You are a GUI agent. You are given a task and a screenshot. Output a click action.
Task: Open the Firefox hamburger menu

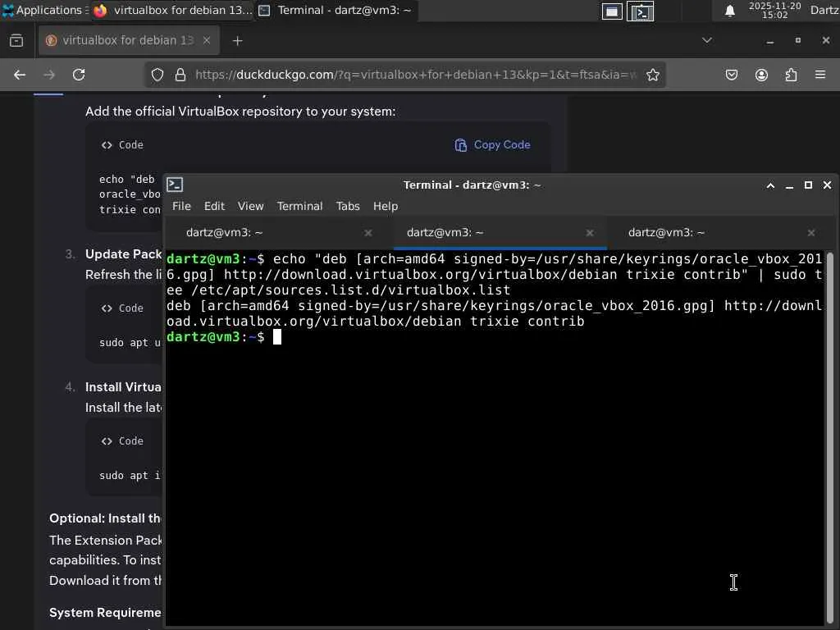tap(820, 75)
